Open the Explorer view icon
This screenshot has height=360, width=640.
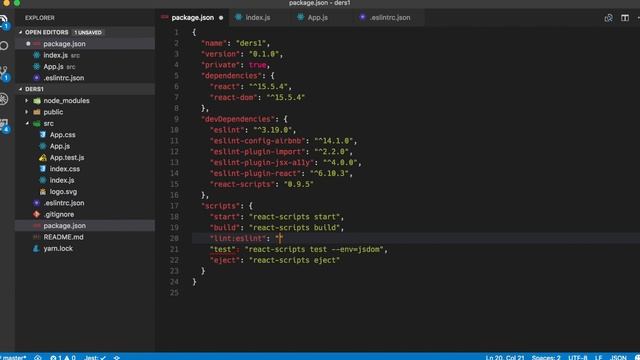4,21
